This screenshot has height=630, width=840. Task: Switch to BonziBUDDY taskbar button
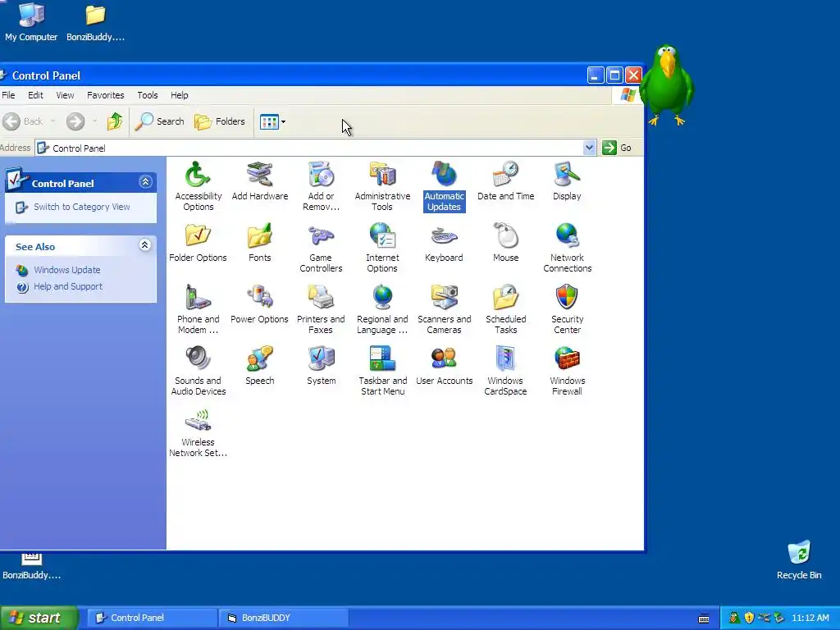pos(283,618)
